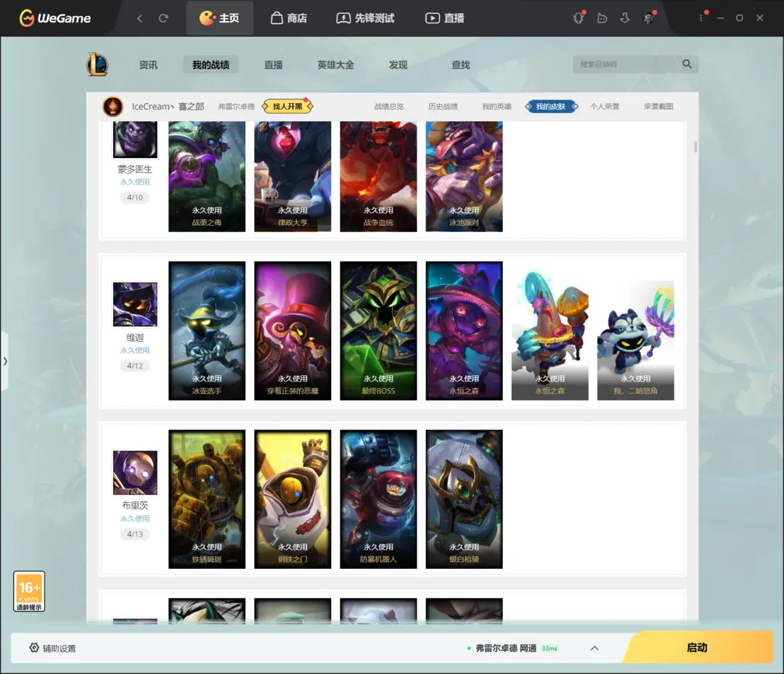This screenshot has height=674, width=784.
Task: Select 我的皮肤 tab
Action: 551,107
